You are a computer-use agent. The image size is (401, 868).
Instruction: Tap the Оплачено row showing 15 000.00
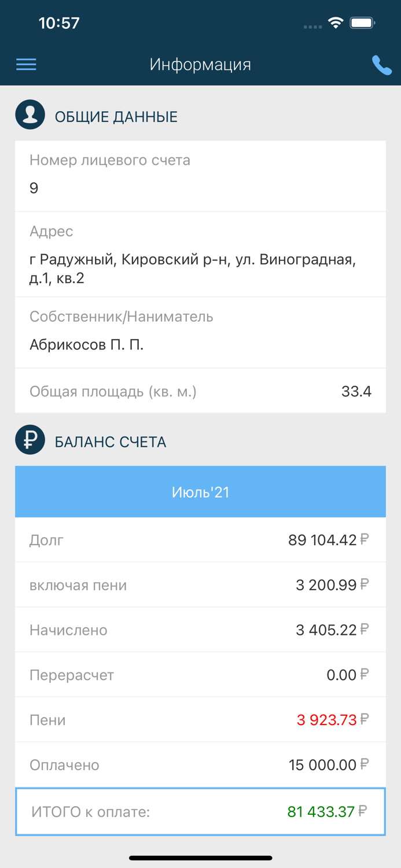(200, 764)
